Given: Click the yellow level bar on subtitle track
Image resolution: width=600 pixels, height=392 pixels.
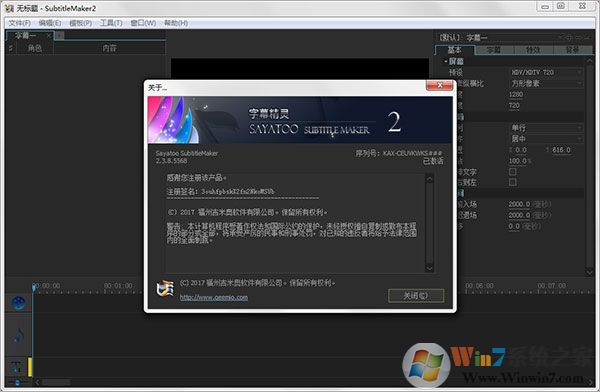Looking at the screenshot, I should coord(30,366).
